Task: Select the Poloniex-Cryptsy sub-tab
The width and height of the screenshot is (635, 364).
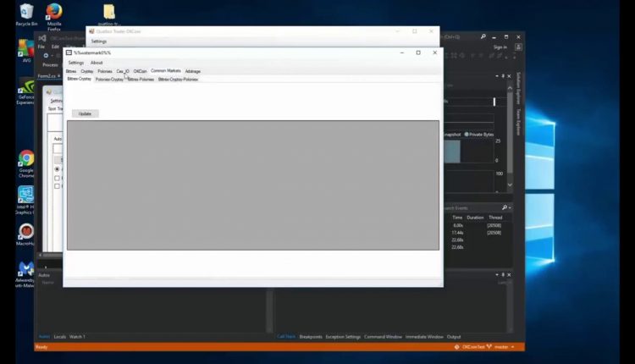Action: [x=109, y=79]
